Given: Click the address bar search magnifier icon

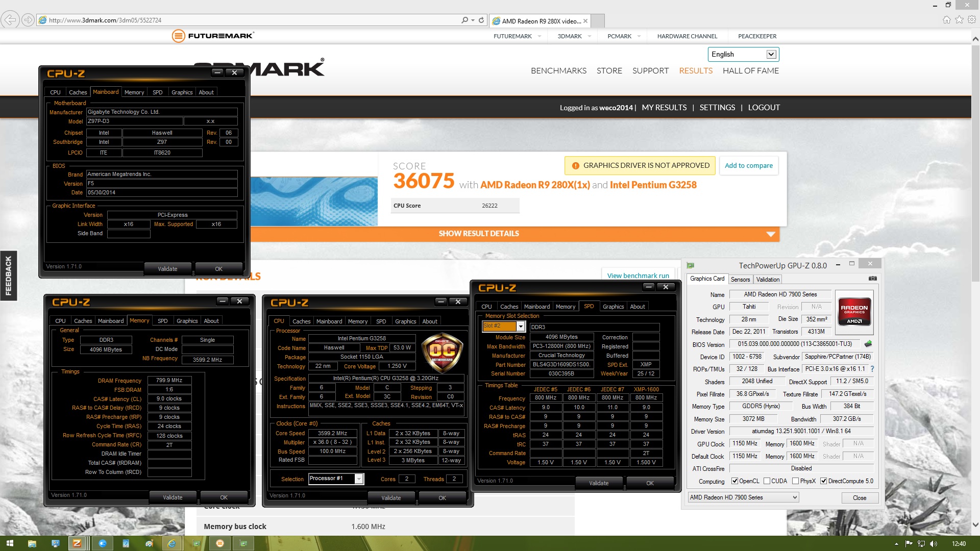Looking at the screenshot, I should pyautogui.click(x=464, y=20).
